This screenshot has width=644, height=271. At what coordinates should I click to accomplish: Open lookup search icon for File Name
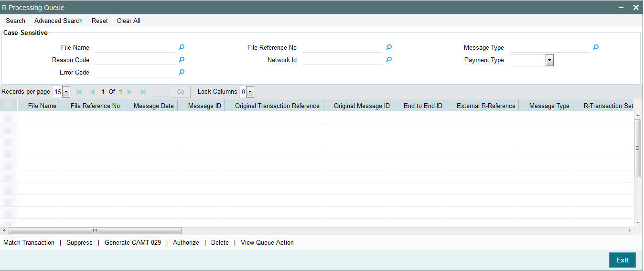(182, 47)
